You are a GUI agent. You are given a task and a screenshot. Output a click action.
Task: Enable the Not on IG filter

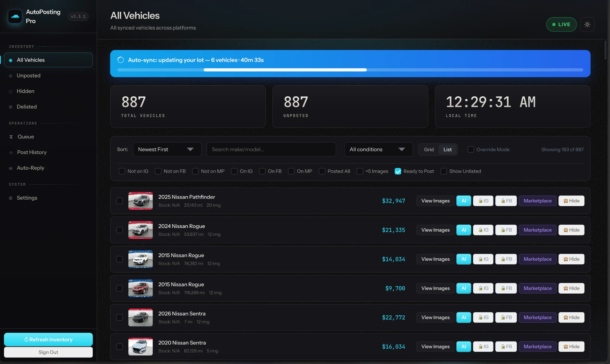(x=122, y=171)
